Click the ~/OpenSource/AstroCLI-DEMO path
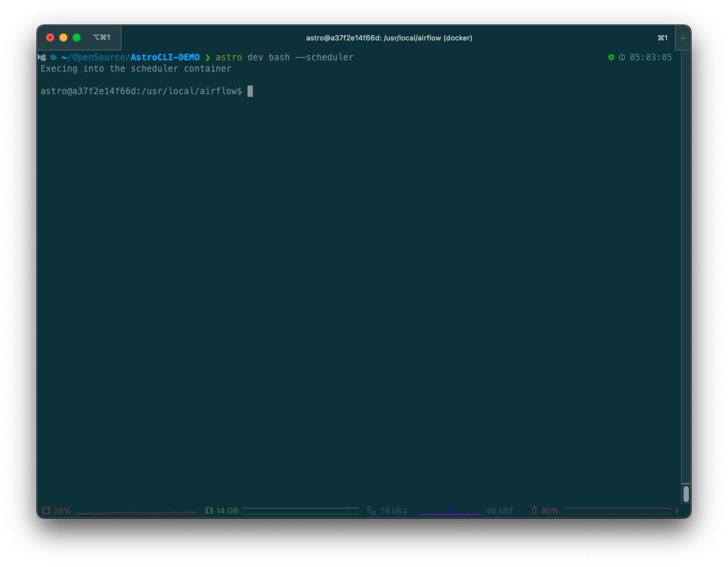728x567 pixels. [x=130, y=58]
